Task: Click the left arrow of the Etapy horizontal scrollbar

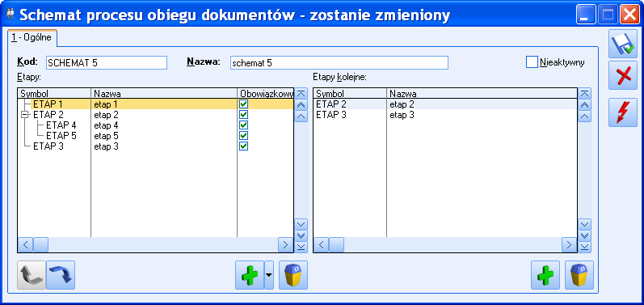Action: (x=26, y=245)
